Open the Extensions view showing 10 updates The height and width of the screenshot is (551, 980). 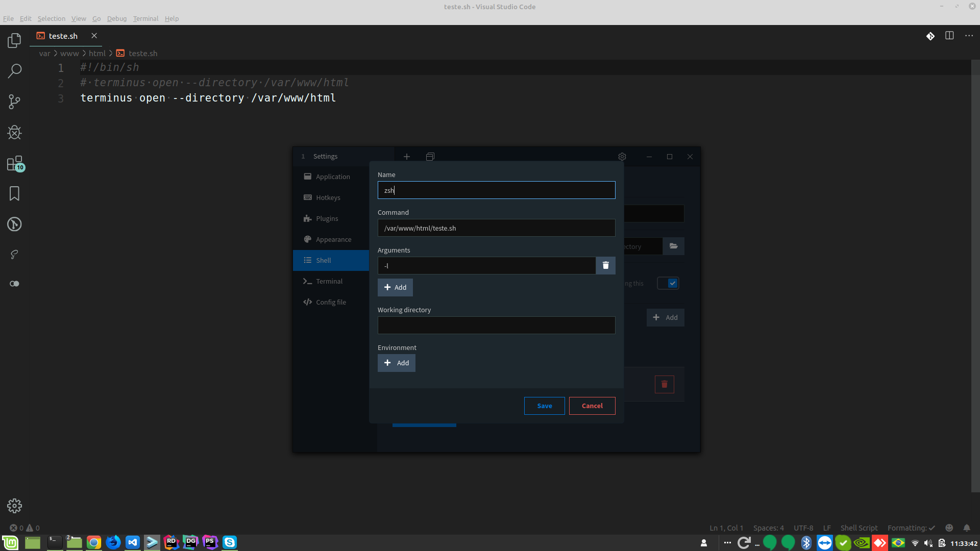tap(14, 163)
